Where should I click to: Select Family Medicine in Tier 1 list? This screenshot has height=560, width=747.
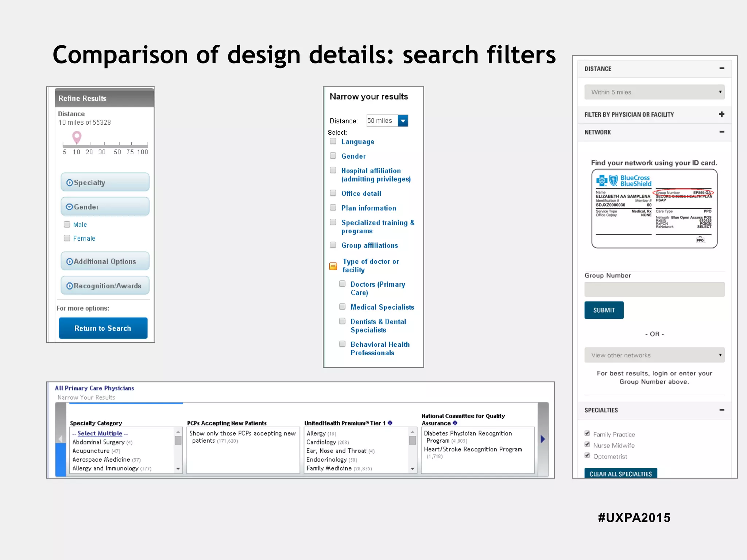pos(339,468)
